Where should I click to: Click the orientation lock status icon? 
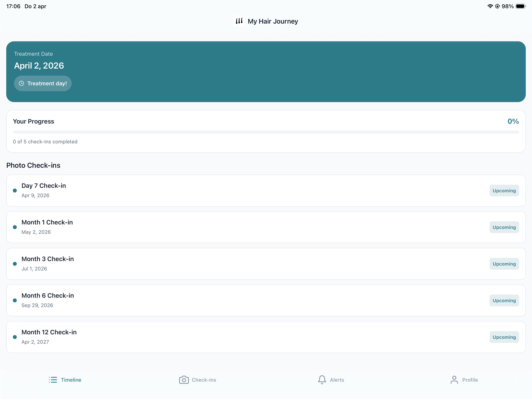[497, 6]
